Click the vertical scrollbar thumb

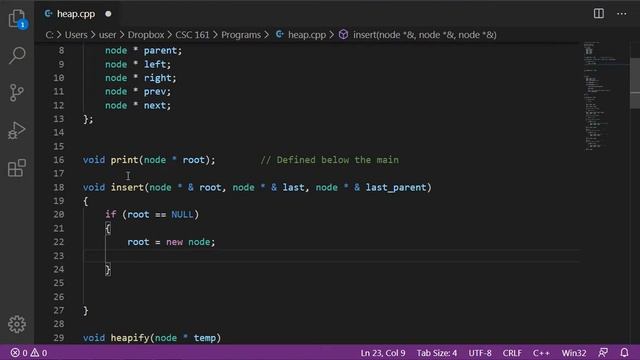pos(635,84)
